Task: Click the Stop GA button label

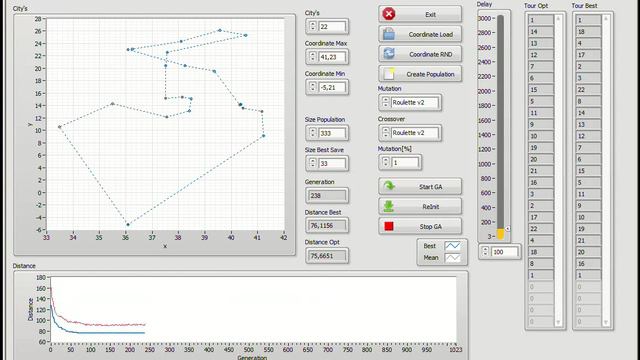Action: 431,227
